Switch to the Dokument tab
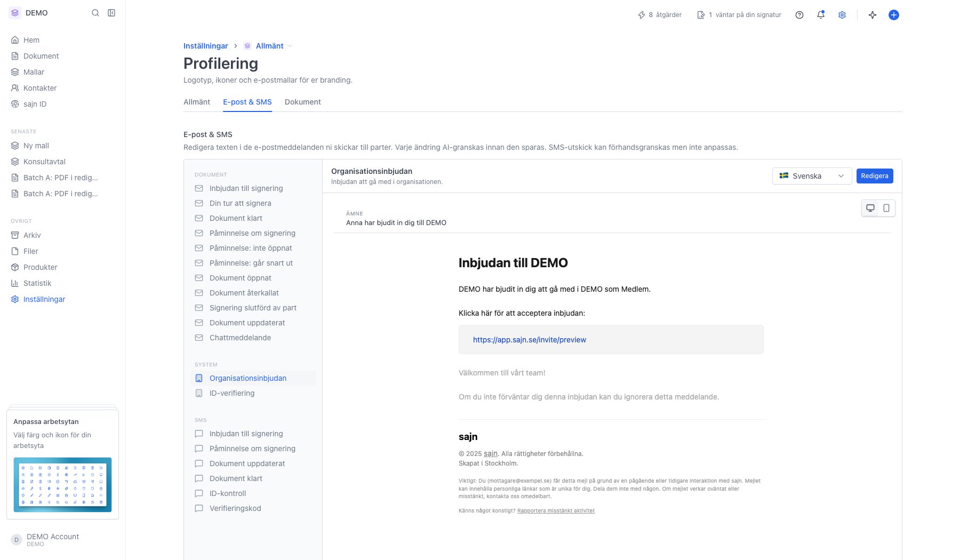Screen dimensions: 960x560 (303, 102)
